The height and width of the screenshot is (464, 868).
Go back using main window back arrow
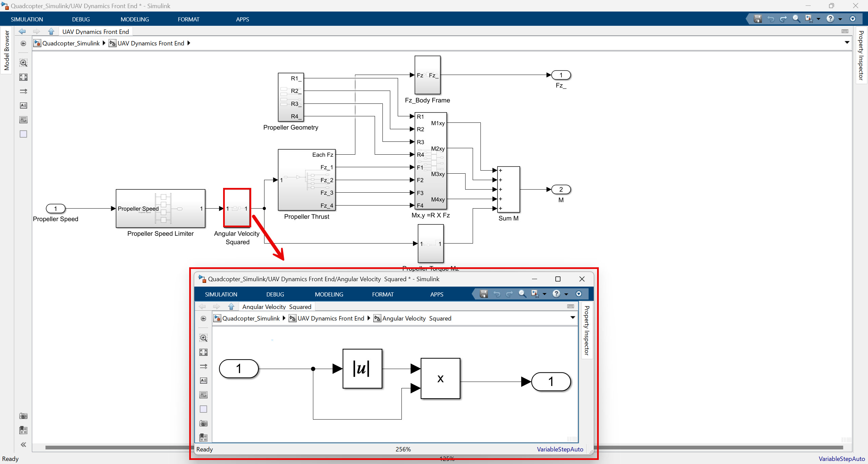[x=22, y=32]
